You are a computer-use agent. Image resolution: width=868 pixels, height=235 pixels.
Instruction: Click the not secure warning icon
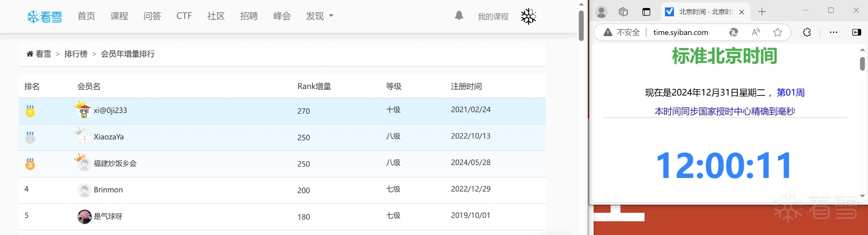[x=608, y=32]
